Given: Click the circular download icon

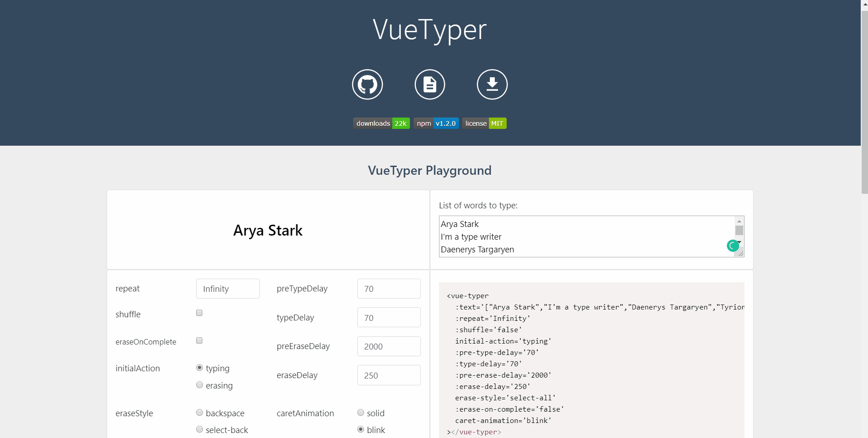Looking at the screenshot, I should tap(492, 84).
